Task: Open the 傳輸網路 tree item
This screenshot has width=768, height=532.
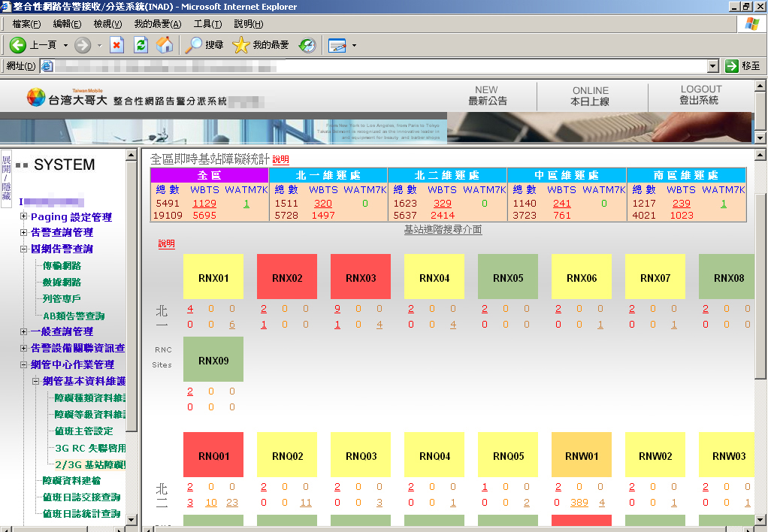Action: pyautogui.click(x=62, y=266)
